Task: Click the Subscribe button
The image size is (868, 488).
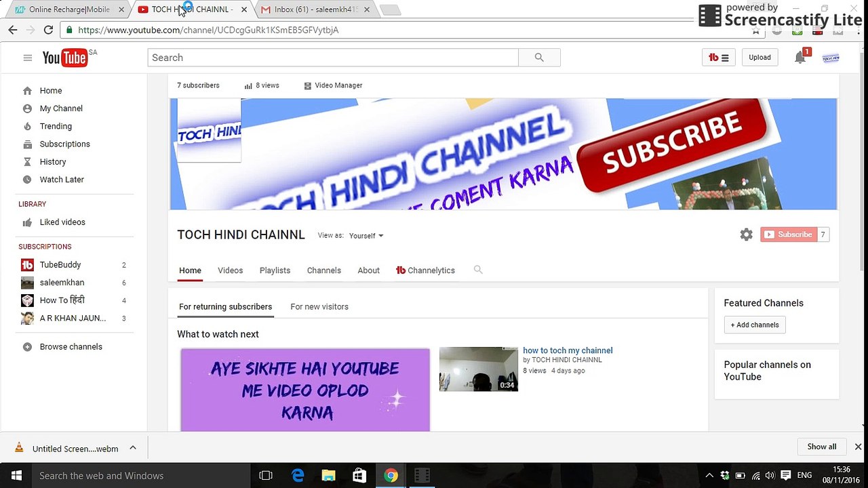Action: point(788,235)
